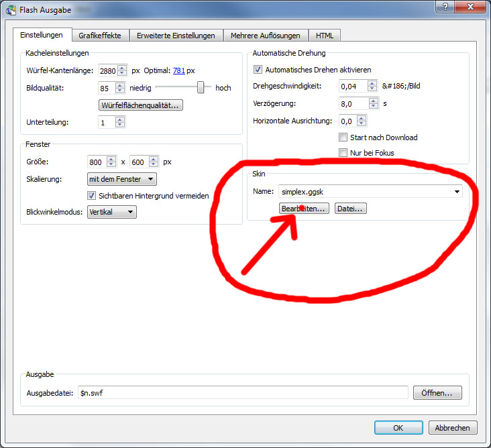Increase the Unterteilung stepper value
The image size is (491, 448).
pyautogui.click(x=119, y=119)
